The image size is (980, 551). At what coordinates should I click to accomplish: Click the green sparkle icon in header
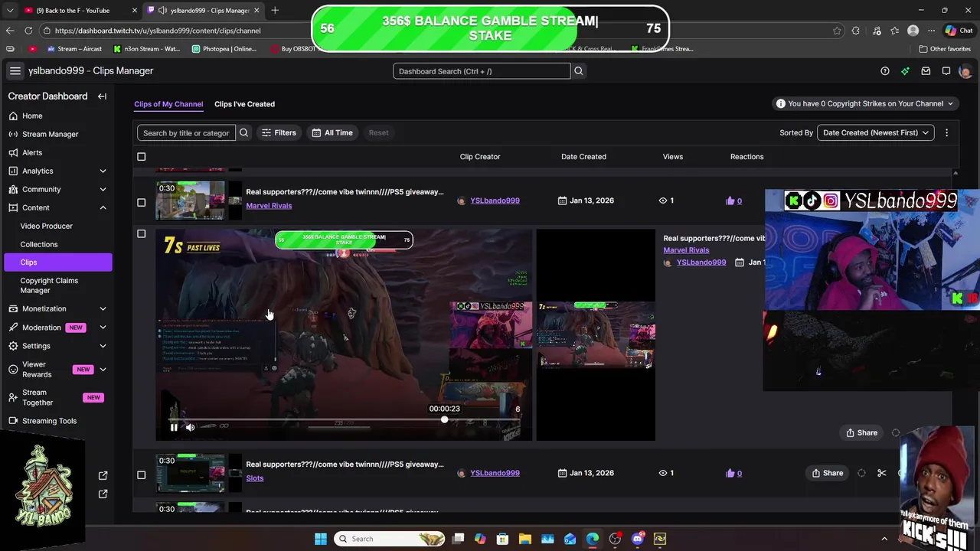pyautogui.click(x=905, y=71)
